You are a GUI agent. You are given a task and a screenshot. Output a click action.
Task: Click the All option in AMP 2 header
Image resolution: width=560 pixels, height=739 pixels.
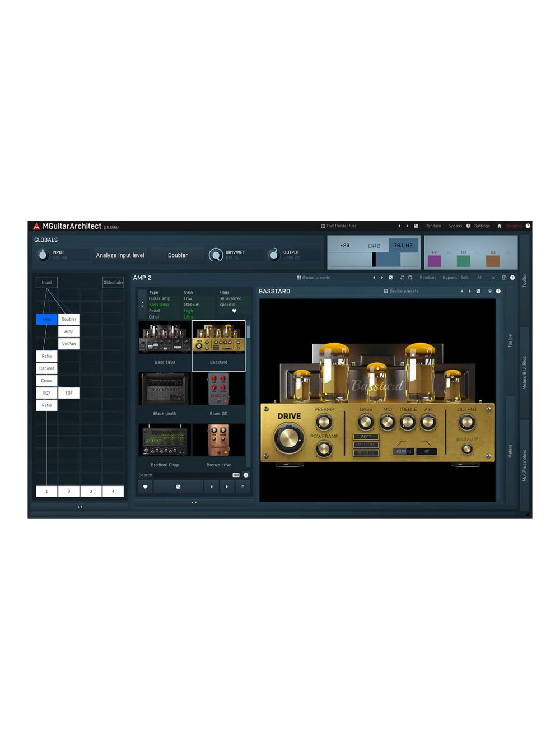point(479,278)
